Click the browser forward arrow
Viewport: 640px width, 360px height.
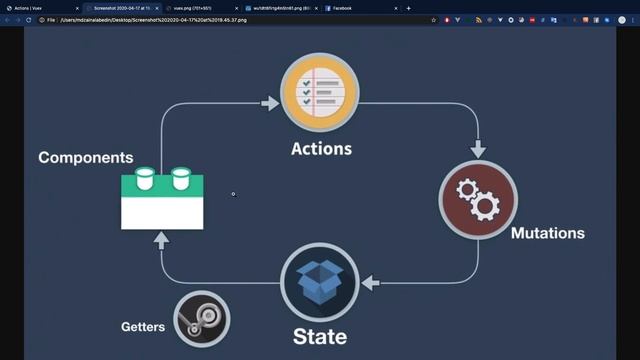(x=18, y=20)
